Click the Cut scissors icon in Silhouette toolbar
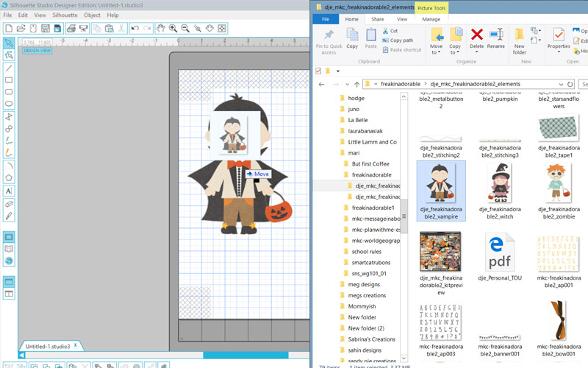 tap(121, 28)
